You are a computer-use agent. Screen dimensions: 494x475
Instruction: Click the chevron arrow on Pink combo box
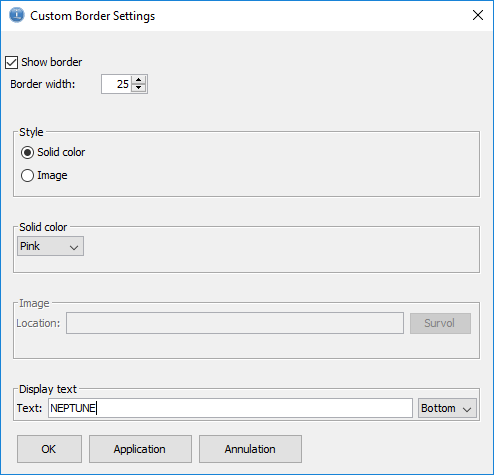(74, 247)
